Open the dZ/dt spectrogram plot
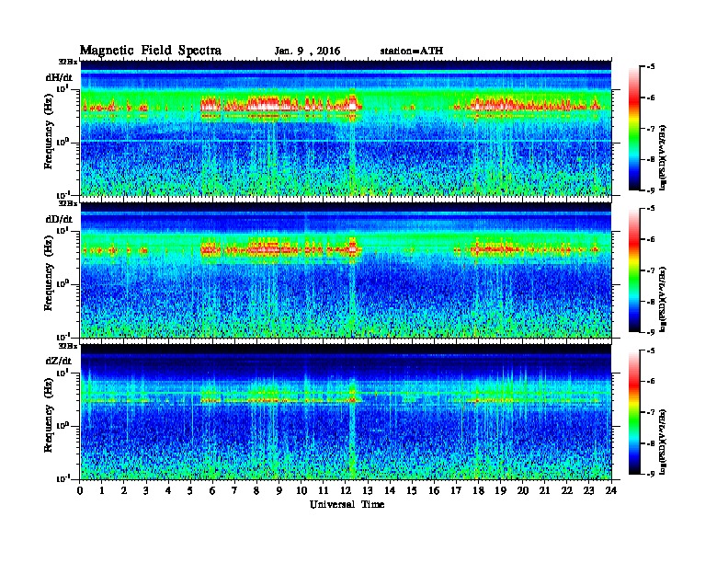This screenshot has width=728, height=563. pyautogui.click(x=346, y=411)
